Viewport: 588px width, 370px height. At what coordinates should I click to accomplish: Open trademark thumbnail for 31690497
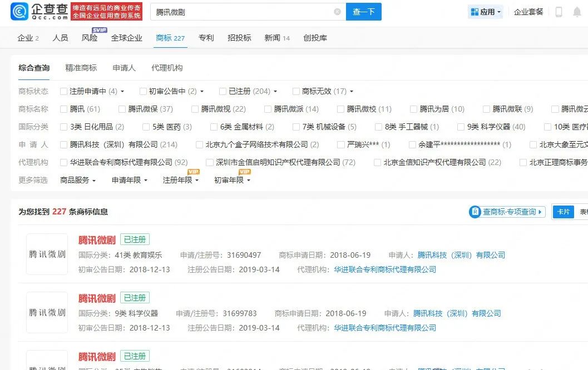47,254
